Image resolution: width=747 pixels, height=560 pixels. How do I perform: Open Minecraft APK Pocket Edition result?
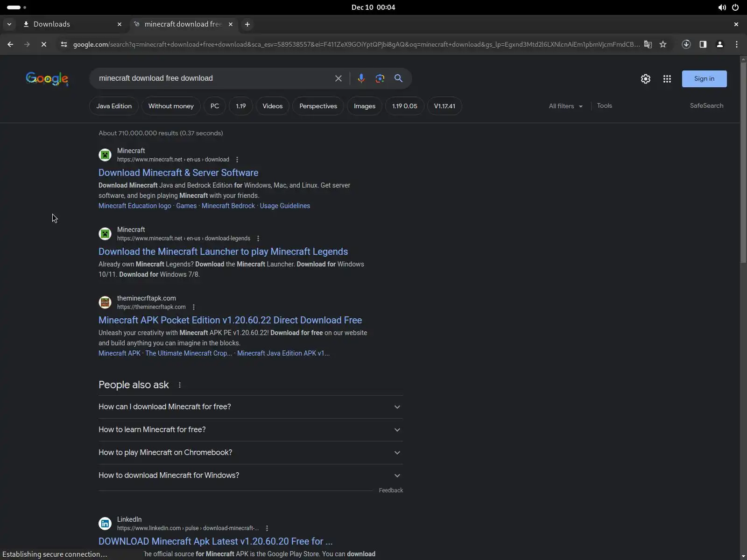tap(230, 320)
